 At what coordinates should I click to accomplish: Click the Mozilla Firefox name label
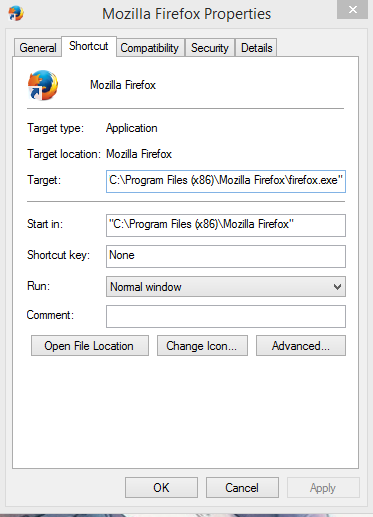[123, 85]
